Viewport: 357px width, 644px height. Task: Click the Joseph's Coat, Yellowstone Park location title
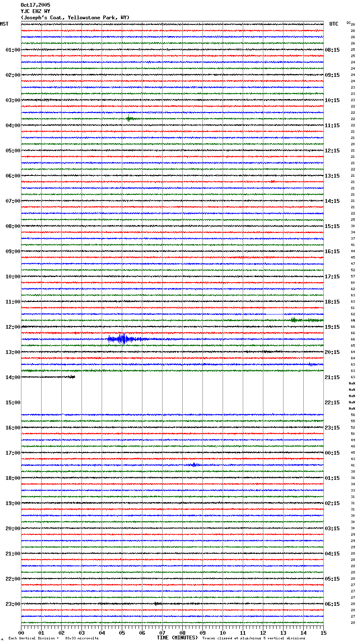coord(75,18)
